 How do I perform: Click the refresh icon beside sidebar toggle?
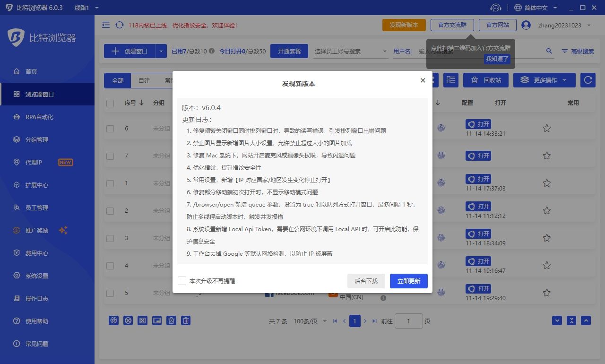[x=120, y=25]
